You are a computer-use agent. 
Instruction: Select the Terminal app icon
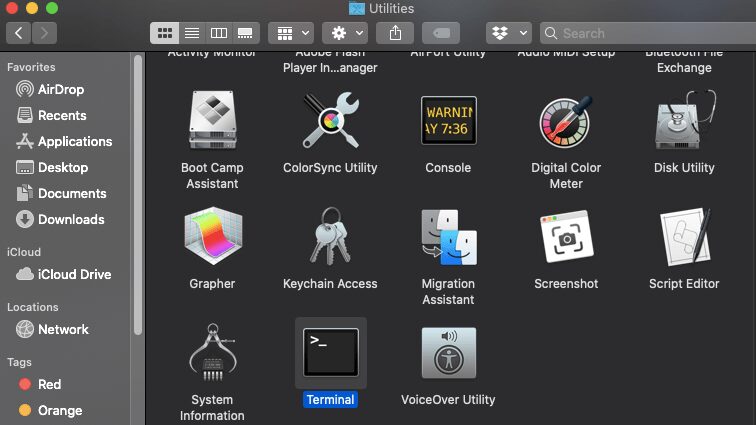coord(331,353)
